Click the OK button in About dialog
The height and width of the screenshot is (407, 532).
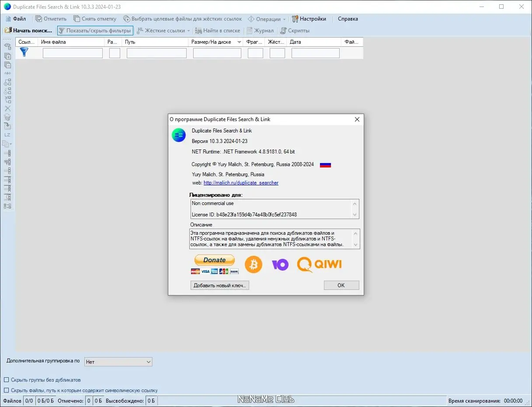pyautogui.click(x=341, y=285)
